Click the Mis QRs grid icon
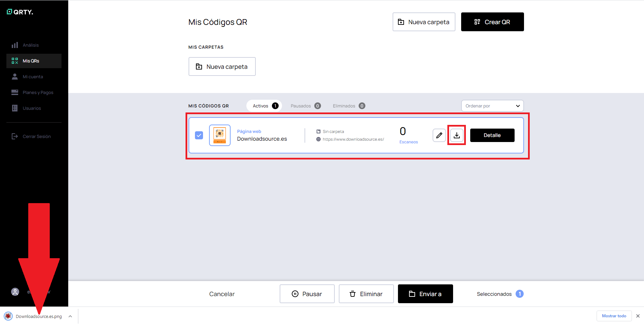Viewport: 644px width, 325px height. tap(15, 61)
